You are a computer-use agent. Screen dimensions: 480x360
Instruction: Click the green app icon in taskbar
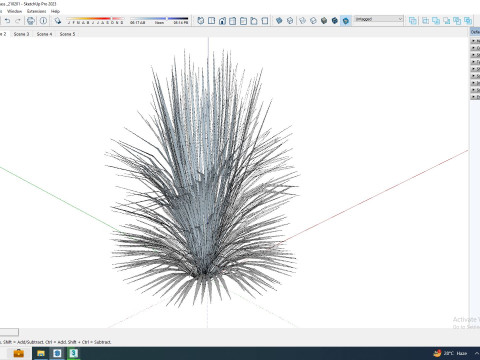73,353
